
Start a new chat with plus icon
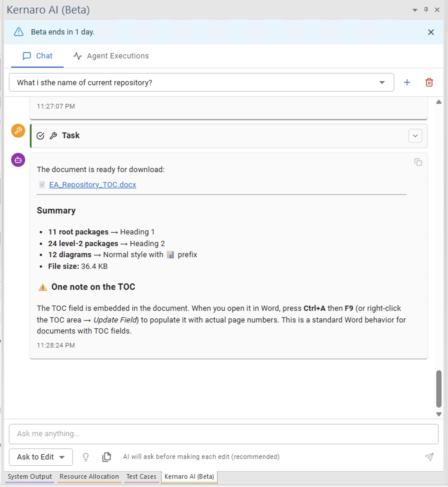tap(407, 83)
